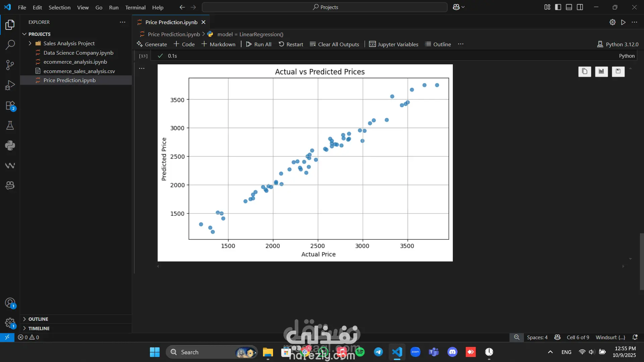Open the Windsurf view in activity bar
Viewport: 644px width, 362px height.
pos(10,166)
